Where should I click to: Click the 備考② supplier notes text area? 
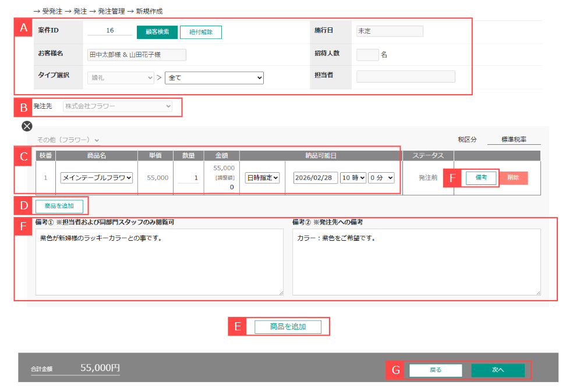[x=416, y=262]
